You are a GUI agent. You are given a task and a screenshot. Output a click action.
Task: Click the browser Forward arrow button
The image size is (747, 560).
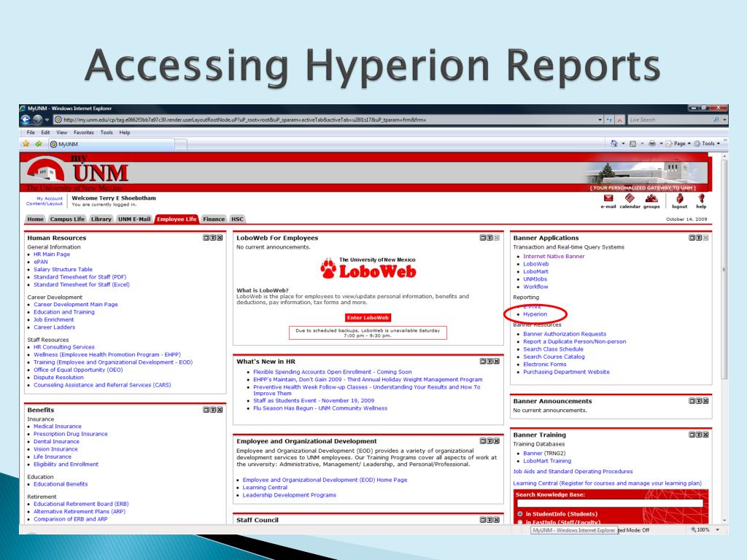(37, 120)
